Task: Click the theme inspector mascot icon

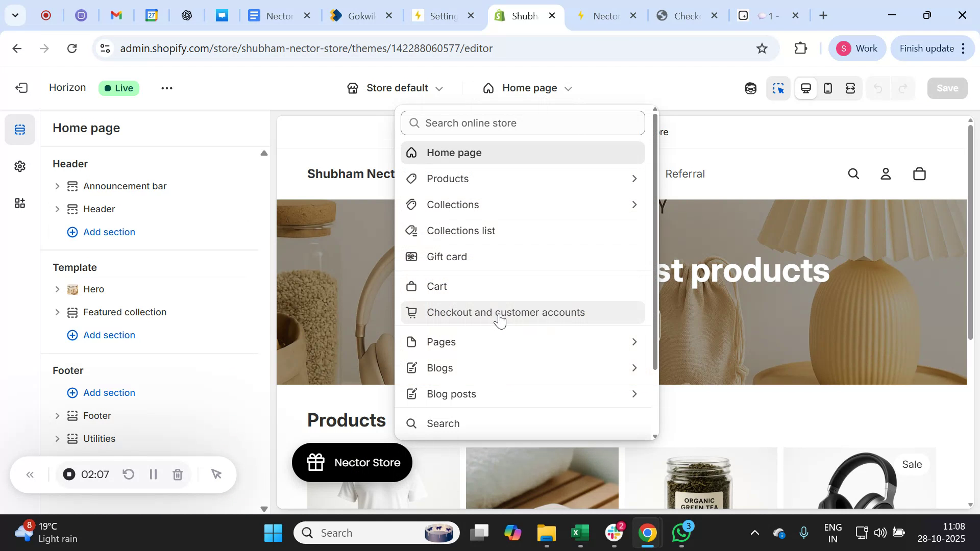Action: pos(750,88)
